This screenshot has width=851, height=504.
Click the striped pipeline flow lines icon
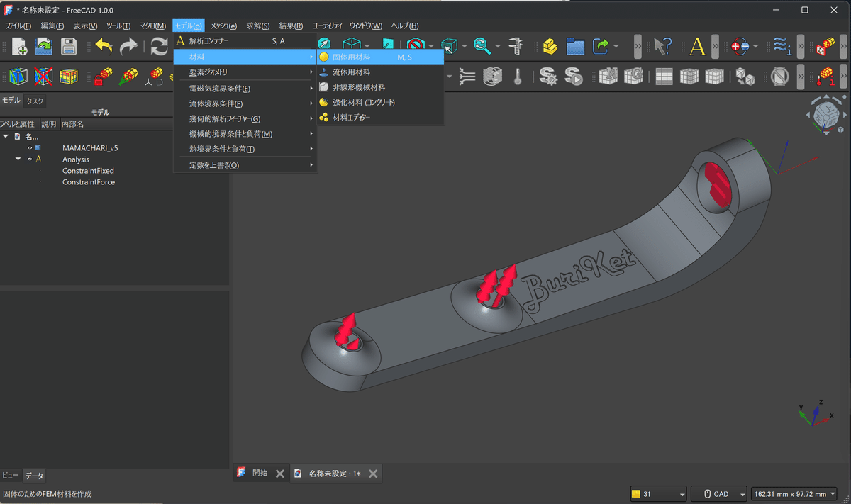click(x=467, y=76)
